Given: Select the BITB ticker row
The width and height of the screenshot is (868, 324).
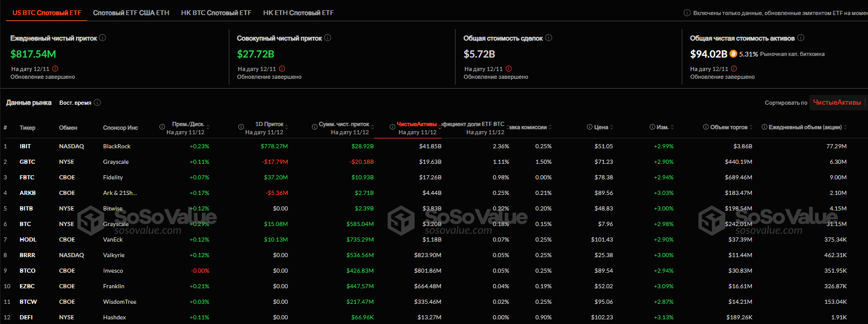Looking at the screenshot, I should point(434,208).
